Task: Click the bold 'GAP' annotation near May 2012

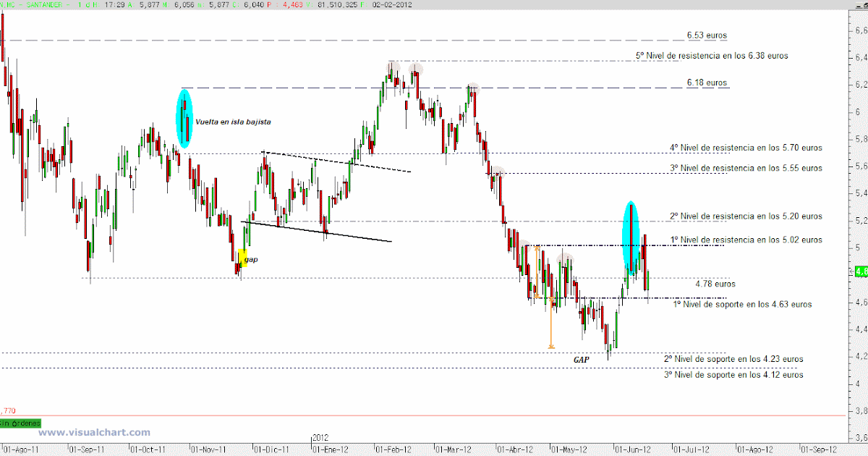Action: [x=582, y=359]
